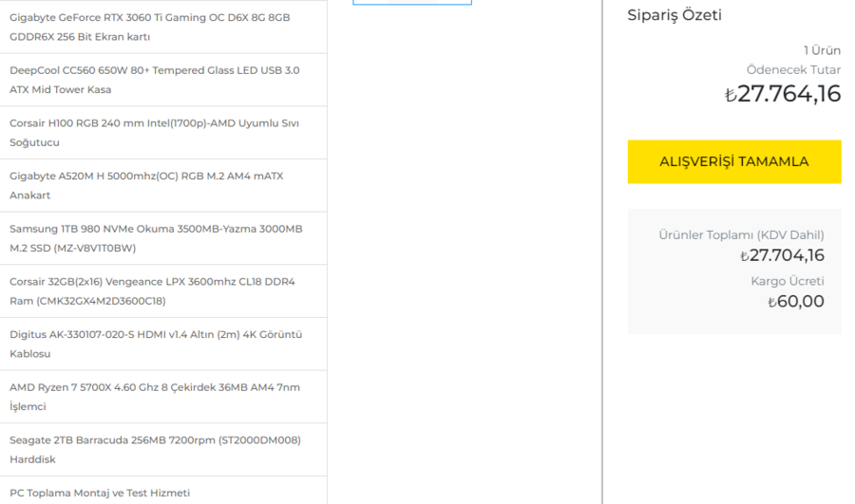Click the Kargo Ücreti label
Screen dimensions: 855x504
point(787,281)
